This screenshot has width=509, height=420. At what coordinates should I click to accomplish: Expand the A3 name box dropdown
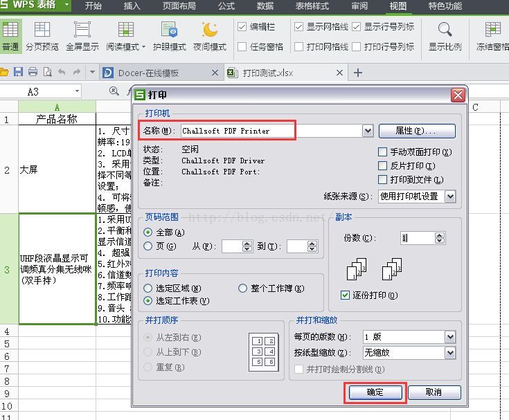[x=77, y=91]
